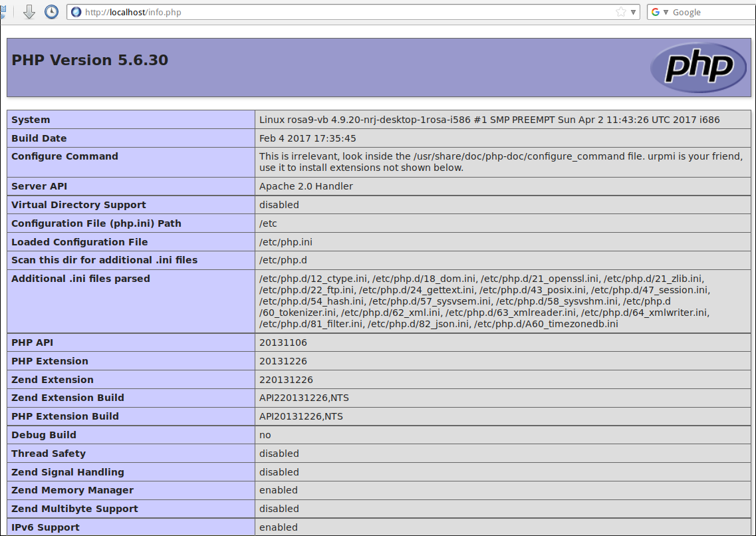The width and height of the screenshot is (756, 536).
Task: Select the IPv6 Support label
Action: [46, 527]
